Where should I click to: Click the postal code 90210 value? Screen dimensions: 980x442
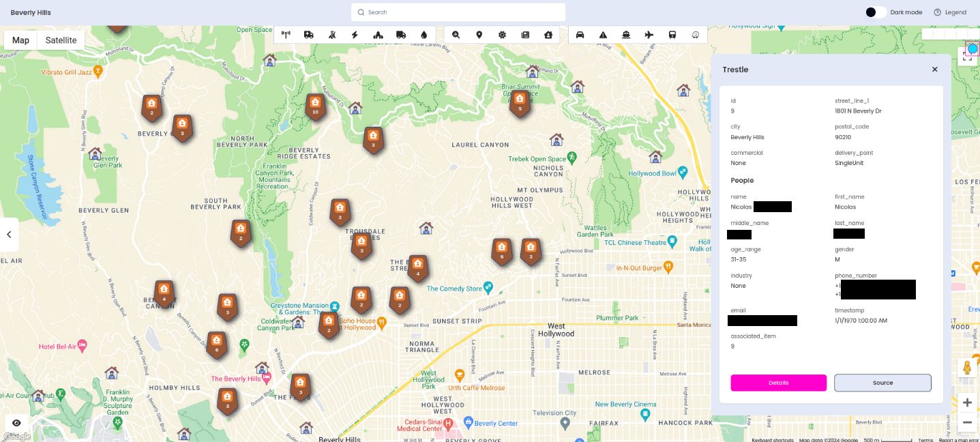pos(842,137)
